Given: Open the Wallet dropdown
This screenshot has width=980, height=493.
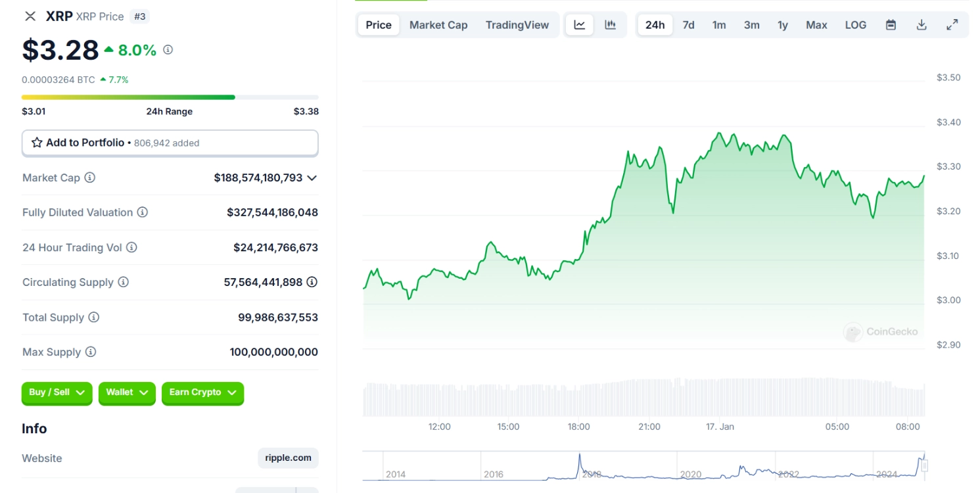Looking at the screenshot, I should coord(127,392).
